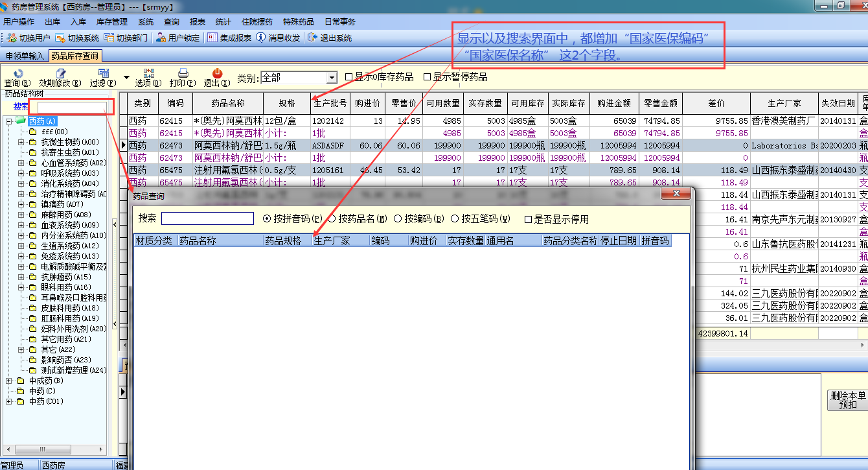Expand the 眼科用药(A16) node
The height and width of the screenshot is (470, 868).
click(x=21, y=287)
